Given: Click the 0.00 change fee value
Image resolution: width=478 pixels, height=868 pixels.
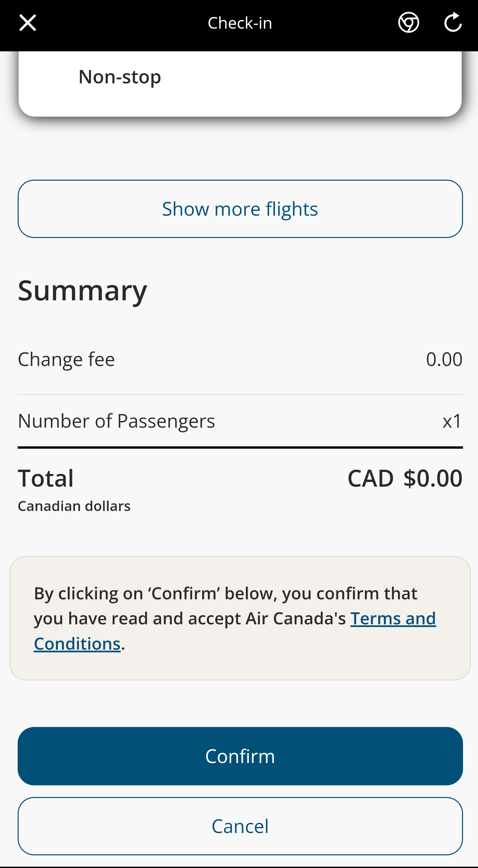Looking at the screenshot, I should (444, 359).
